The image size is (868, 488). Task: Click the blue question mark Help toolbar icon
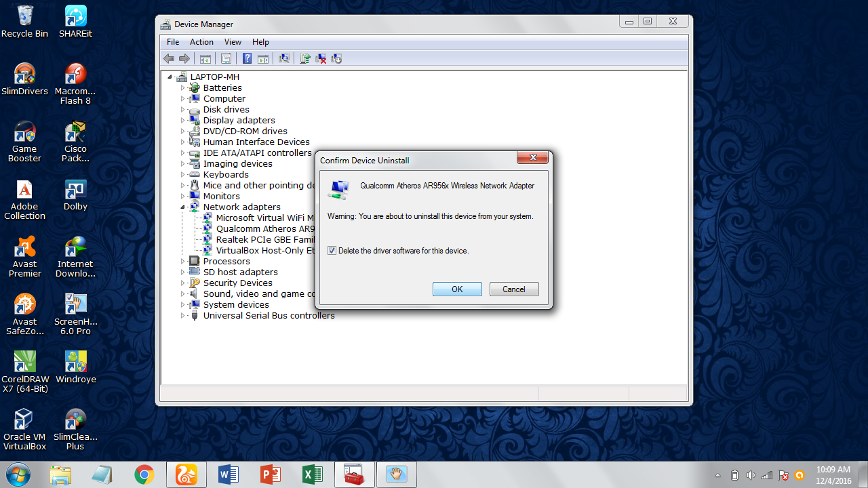point(248,59)
